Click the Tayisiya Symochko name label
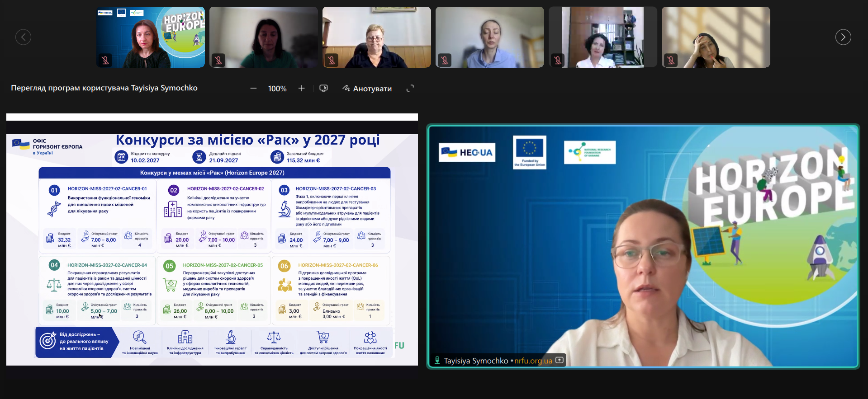This screenshot has width=868, height=399. click(476, 361)
